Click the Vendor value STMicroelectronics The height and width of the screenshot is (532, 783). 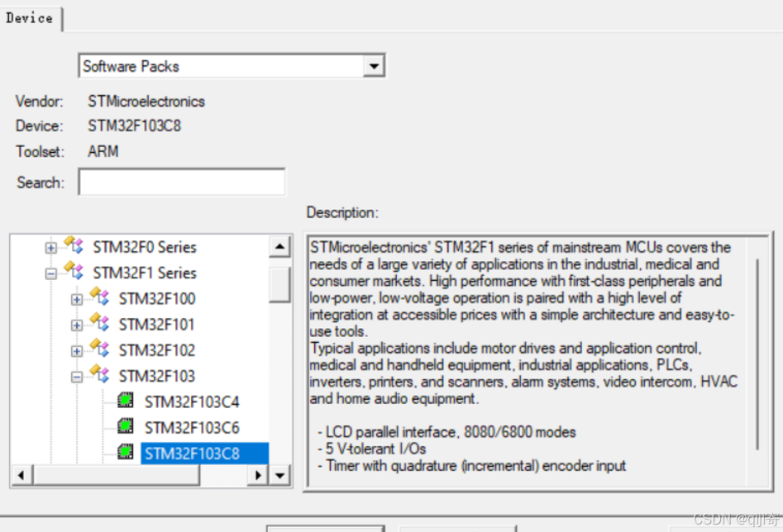(146, 102)
